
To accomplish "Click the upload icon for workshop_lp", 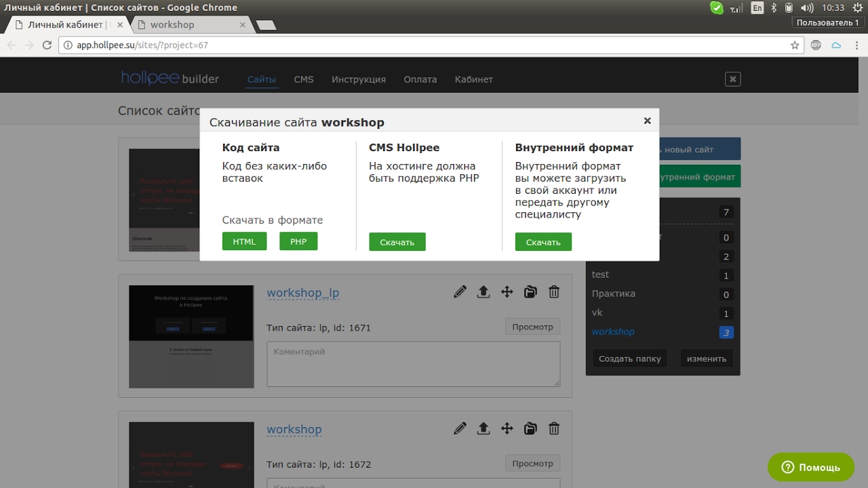I will pos(484,292).
